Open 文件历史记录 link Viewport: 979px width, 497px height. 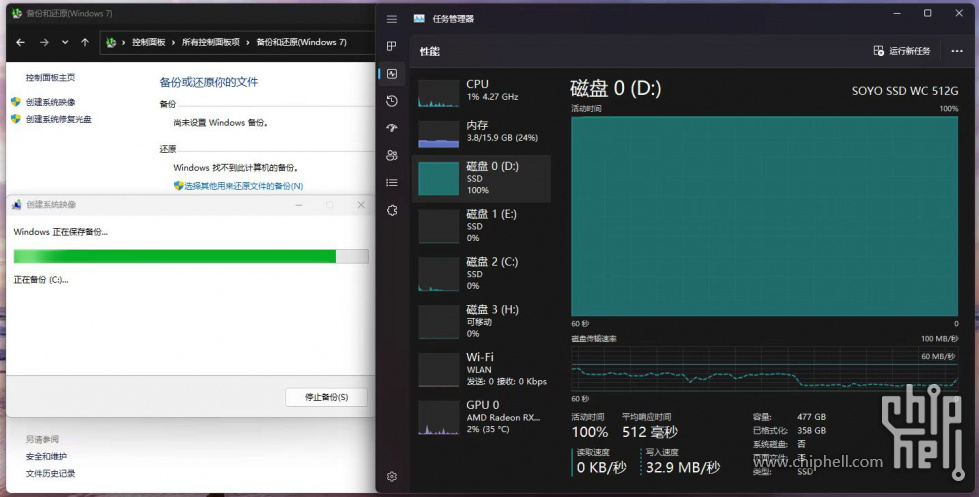click(51, 473)
